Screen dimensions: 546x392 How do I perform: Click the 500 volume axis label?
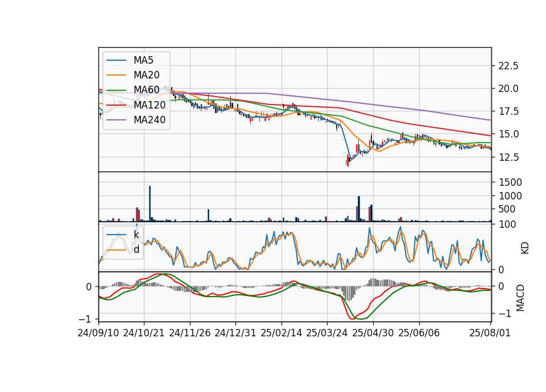(507, 209)
